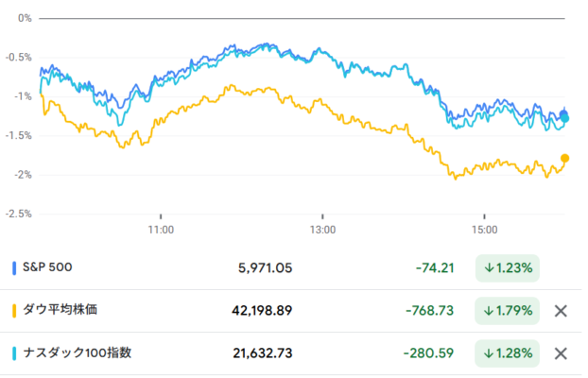Click the 15:00 time axis marker

tap(485, 230)
